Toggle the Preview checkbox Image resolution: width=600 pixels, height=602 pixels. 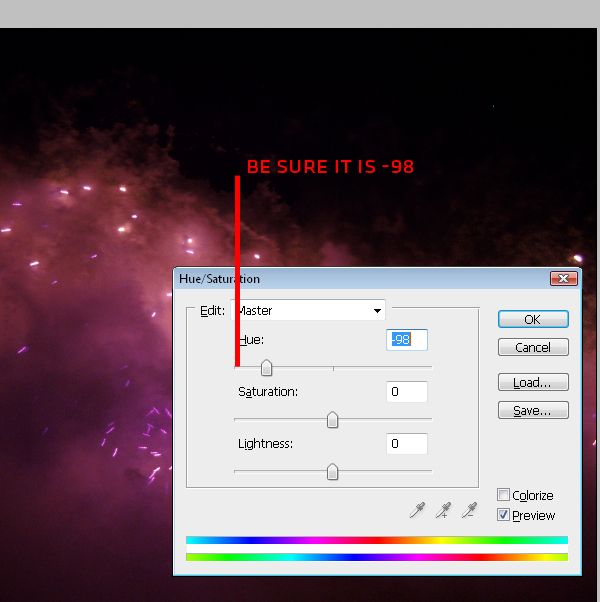click(503, 515)
